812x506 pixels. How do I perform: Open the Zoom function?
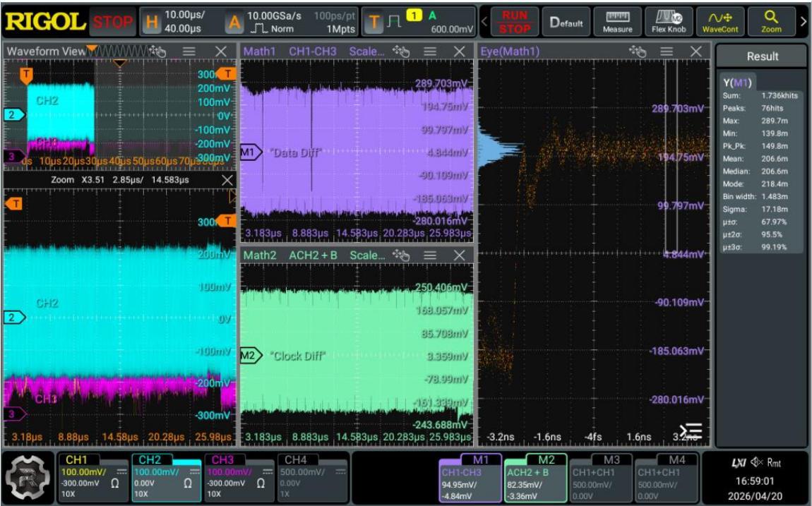pyautogui.click(x=770, y=23)
